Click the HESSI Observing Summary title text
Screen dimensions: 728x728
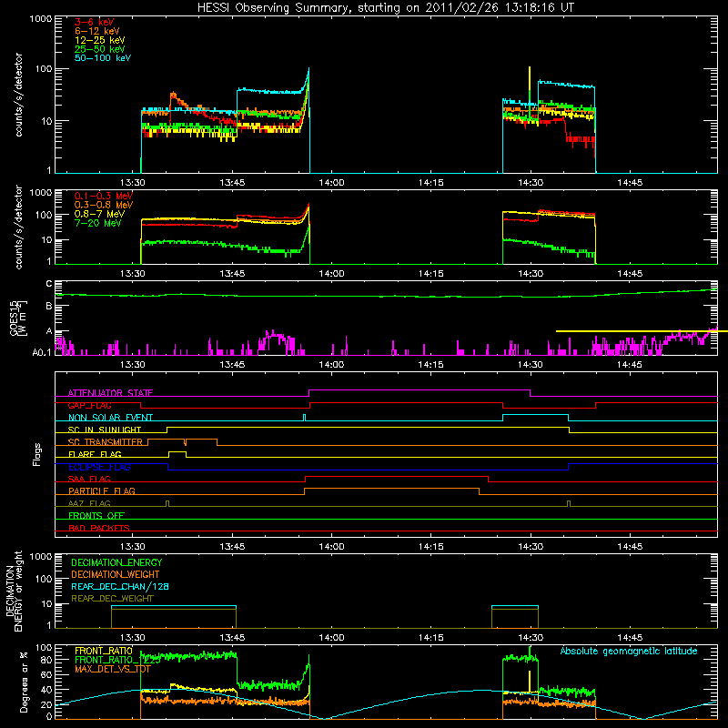(x=385, y=8)
